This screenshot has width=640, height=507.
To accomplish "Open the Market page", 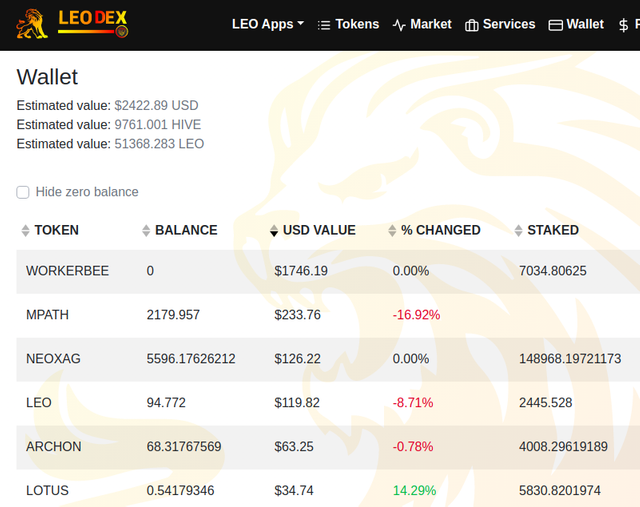I will [x=422, y=24].
